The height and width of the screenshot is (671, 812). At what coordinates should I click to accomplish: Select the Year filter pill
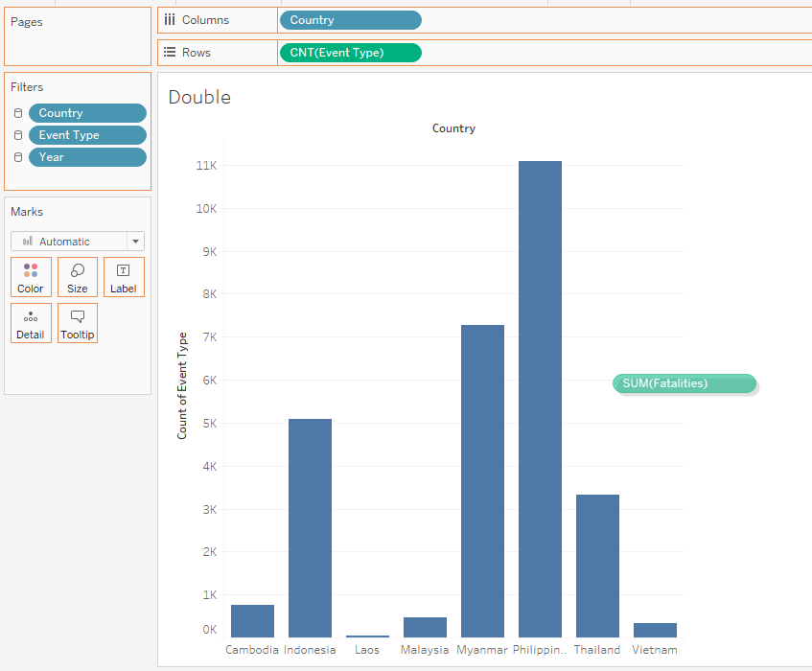click(87, 157)
